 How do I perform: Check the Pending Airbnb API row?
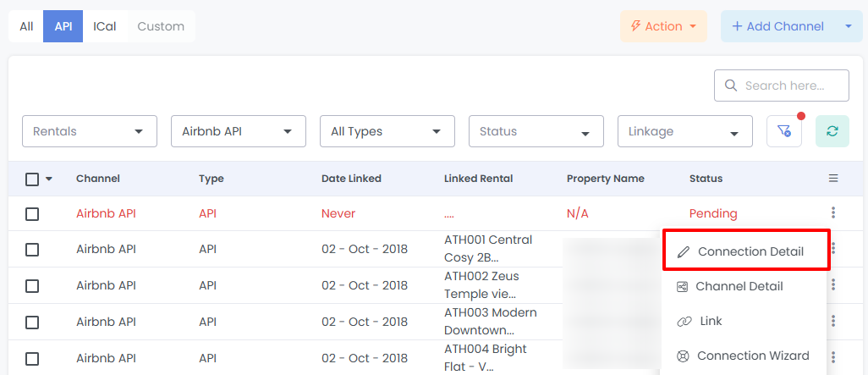click(32, 214)
